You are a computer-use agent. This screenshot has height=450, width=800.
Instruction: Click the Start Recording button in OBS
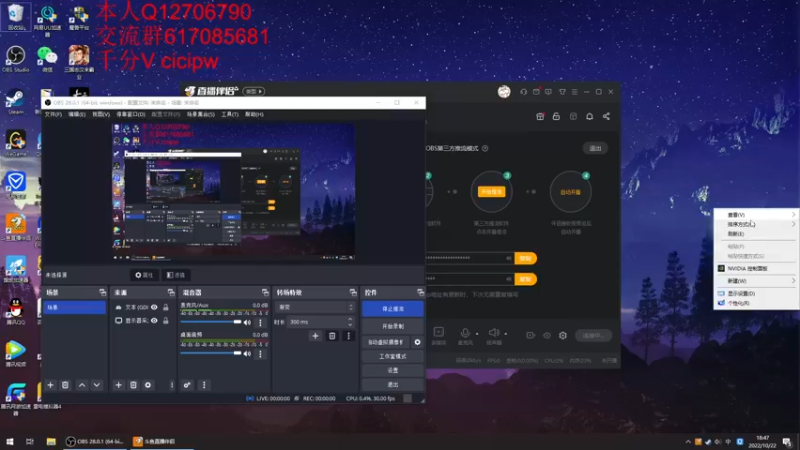[393, 326]
